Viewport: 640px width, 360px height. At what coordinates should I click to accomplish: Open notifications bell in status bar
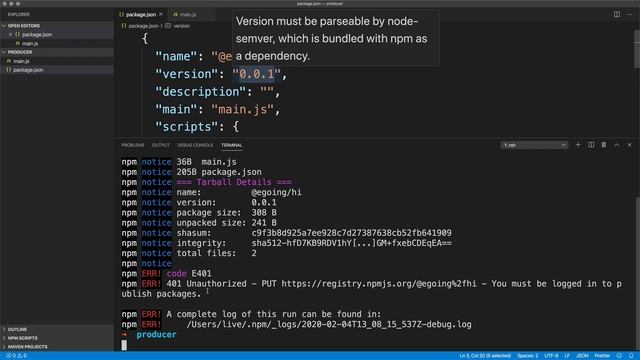pyautogui.click(x=631, y=356)
